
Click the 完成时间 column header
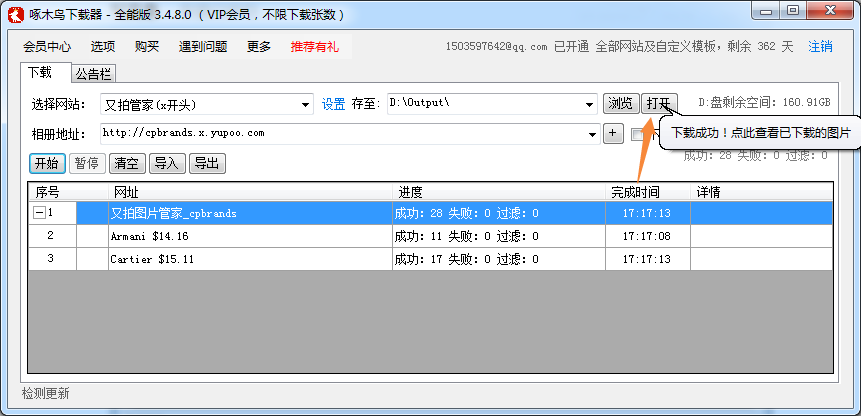[x=648, y=192]
